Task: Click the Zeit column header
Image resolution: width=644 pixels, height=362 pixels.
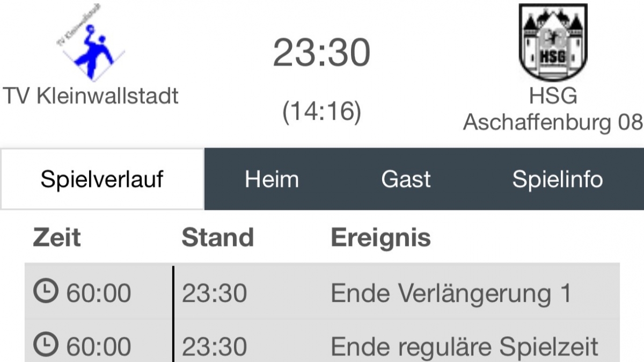Action: click(x=57, y=237)
